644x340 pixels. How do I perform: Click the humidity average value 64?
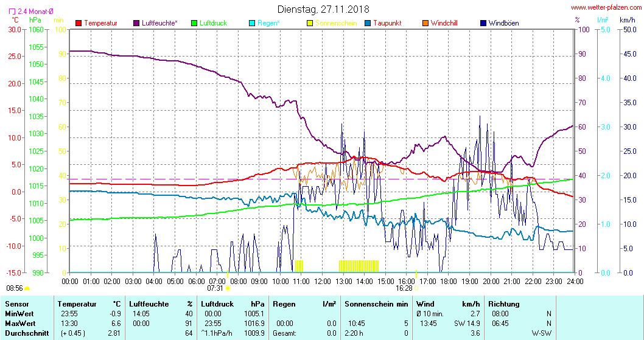click(189, 333)
